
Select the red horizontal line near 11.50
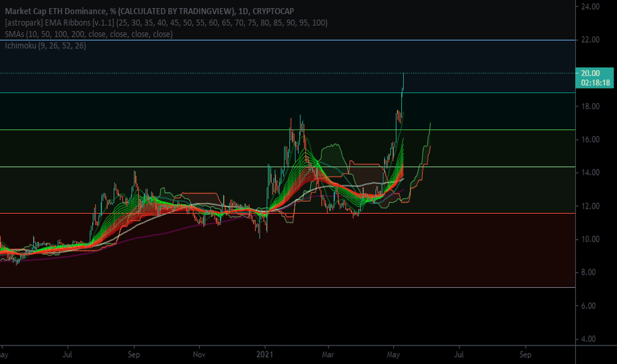point(287,213)
